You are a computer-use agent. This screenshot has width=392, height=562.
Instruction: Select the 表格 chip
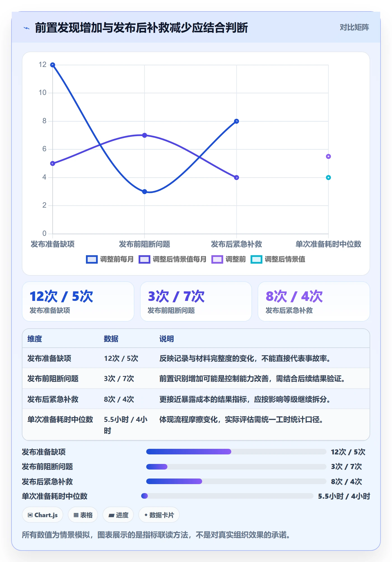[x=83, y=515]
